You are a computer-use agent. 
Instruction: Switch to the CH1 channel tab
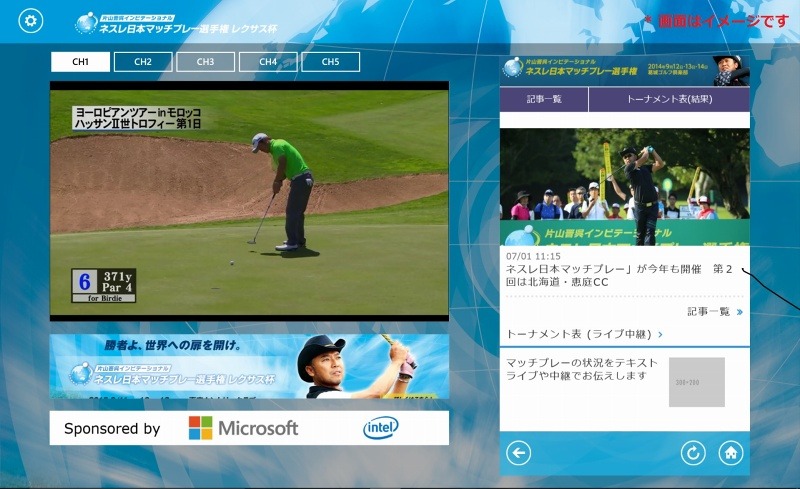[x=80, y=62]
